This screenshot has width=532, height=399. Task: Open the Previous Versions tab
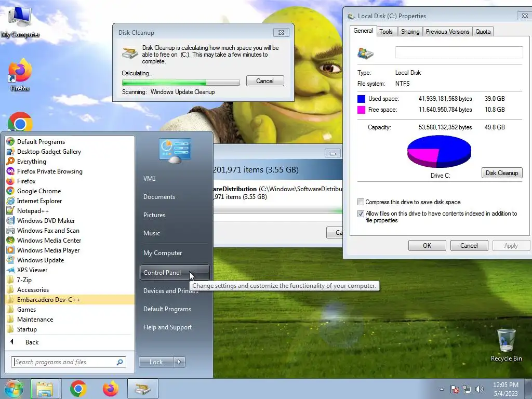tap(447, 32)
